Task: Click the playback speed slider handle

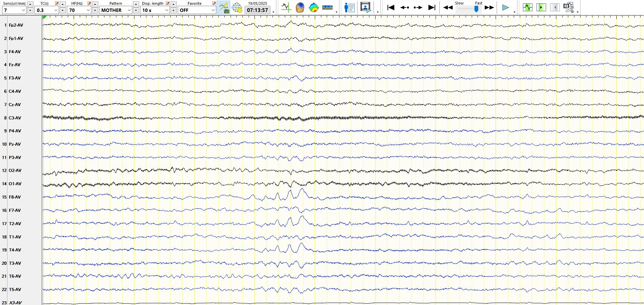Action: tap(476, 9)
